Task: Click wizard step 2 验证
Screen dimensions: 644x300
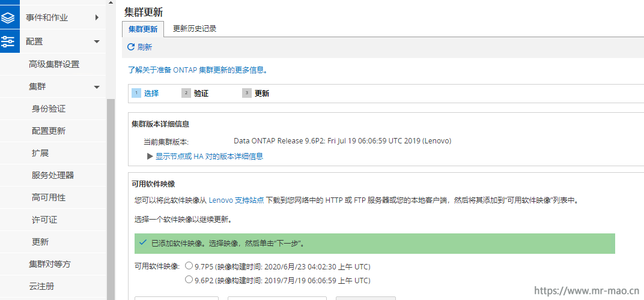Action: point(195,94)
